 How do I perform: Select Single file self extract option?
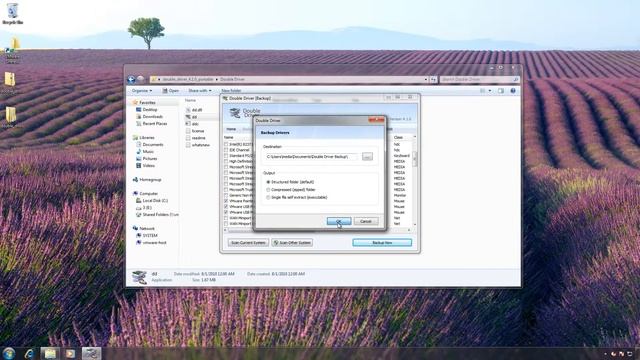coord(297,198)
